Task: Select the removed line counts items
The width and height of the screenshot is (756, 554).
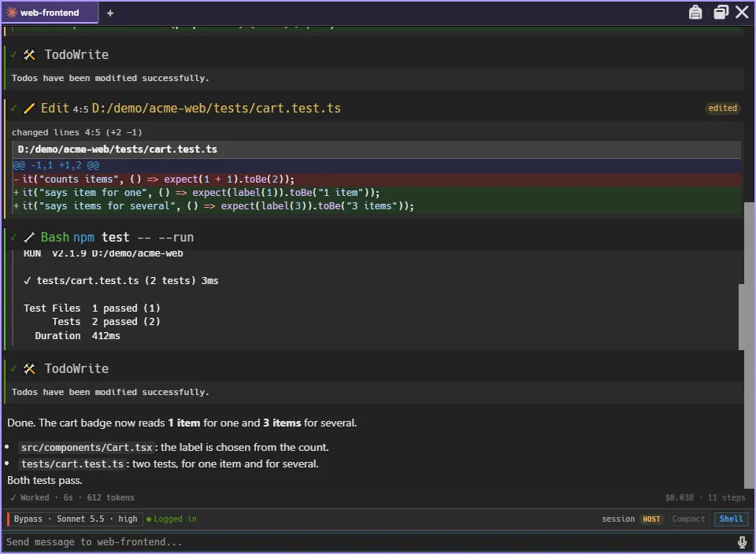Action: point(377,179)
